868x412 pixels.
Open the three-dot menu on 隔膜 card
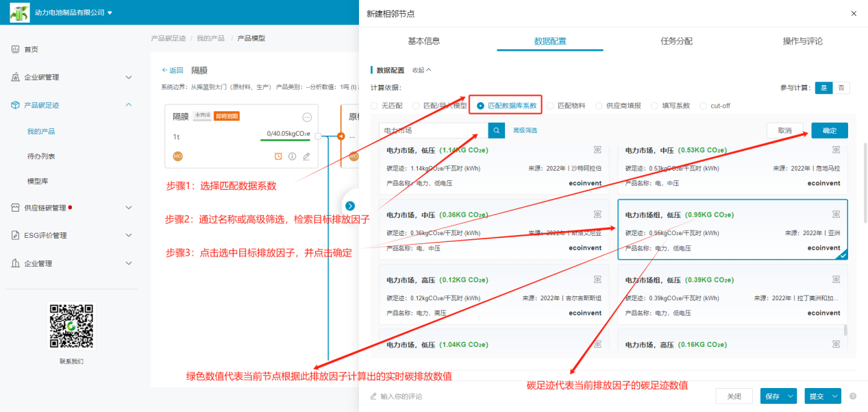pyautogui.click(x=307, y=117)
